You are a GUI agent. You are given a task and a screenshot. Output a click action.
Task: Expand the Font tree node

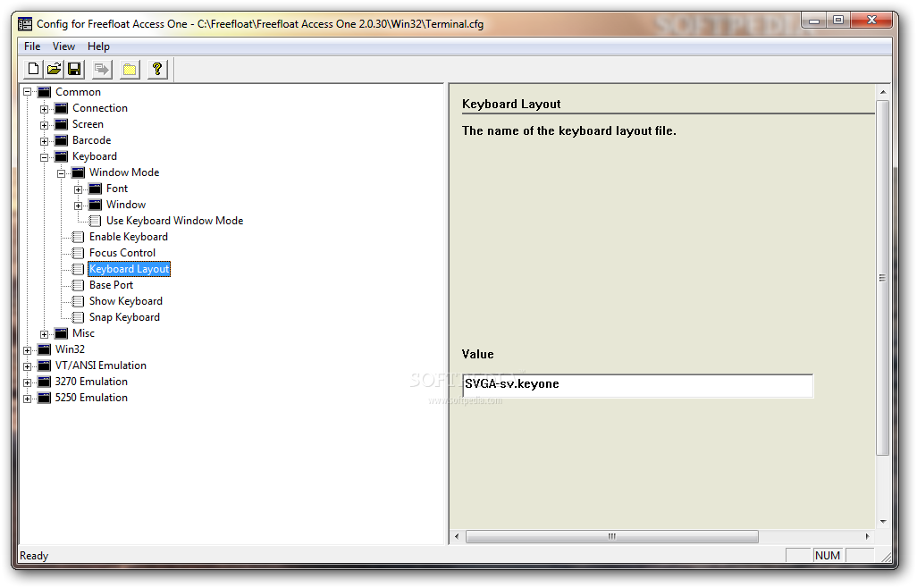click(78, 189)
